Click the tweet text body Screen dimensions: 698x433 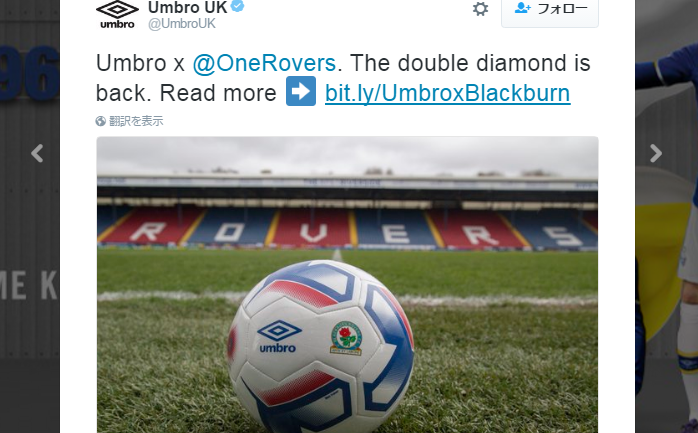[x=343, y=78]
